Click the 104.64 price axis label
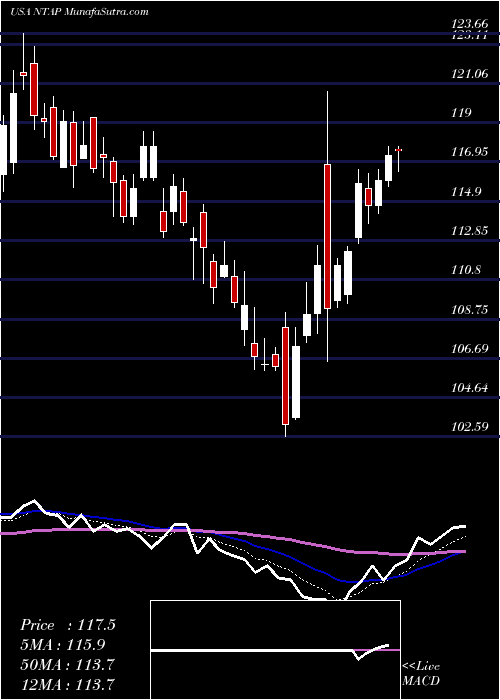This screenshot has width=500, height=700. [470, 388]
